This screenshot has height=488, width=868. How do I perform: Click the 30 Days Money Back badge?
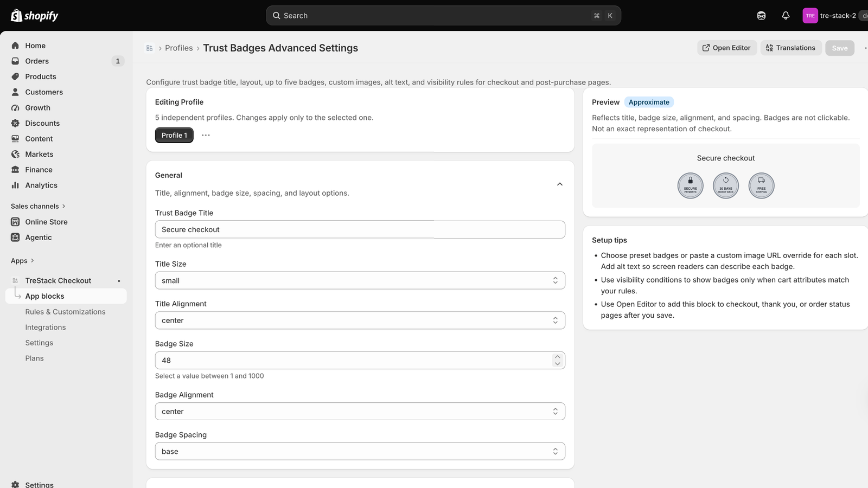[726, 186]
